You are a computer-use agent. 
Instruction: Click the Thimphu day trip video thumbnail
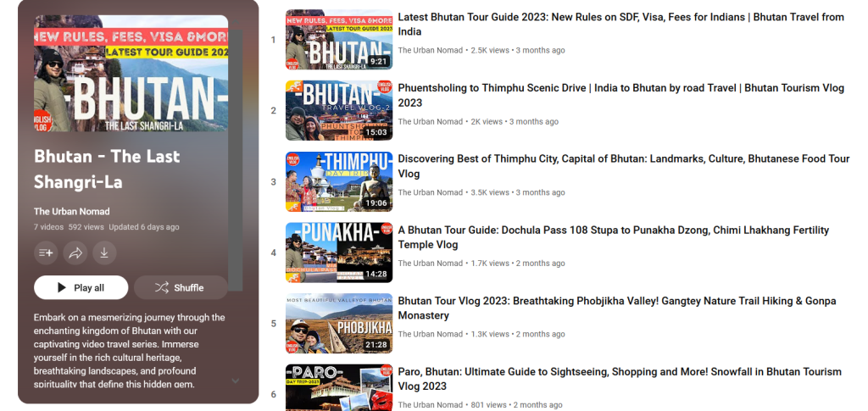[339, 181]
